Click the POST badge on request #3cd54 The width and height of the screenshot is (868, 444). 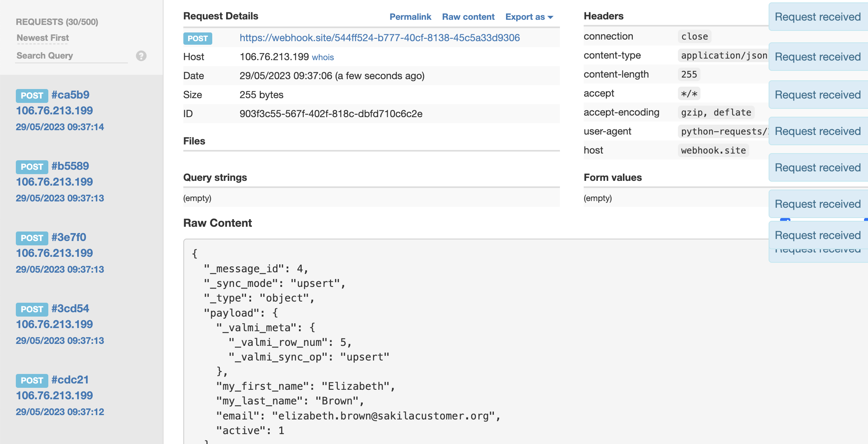click(32, 309)
